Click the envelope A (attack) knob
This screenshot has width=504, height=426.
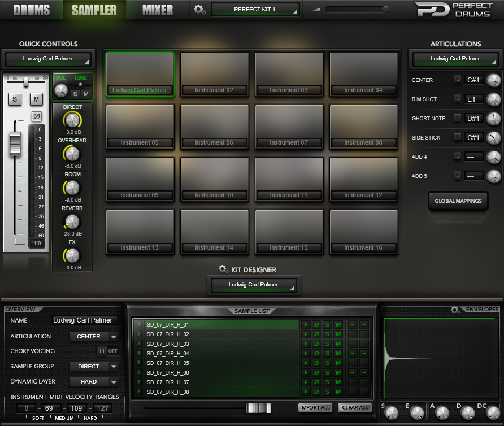442,413
